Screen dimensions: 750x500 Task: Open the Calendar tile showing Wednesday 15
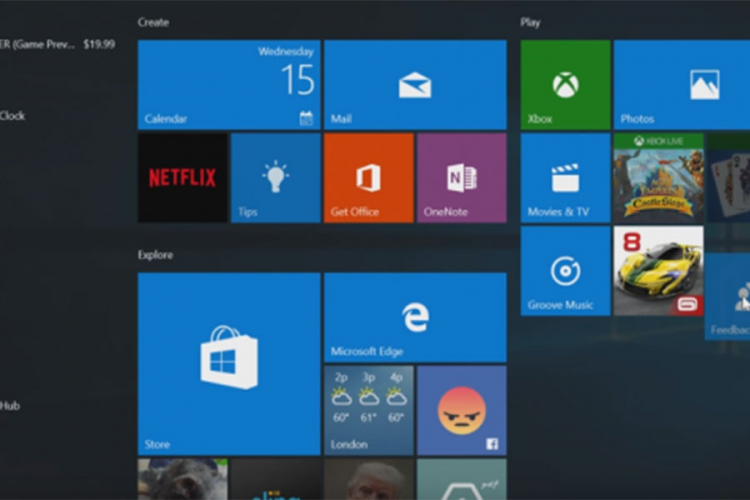tap(229, 85)
